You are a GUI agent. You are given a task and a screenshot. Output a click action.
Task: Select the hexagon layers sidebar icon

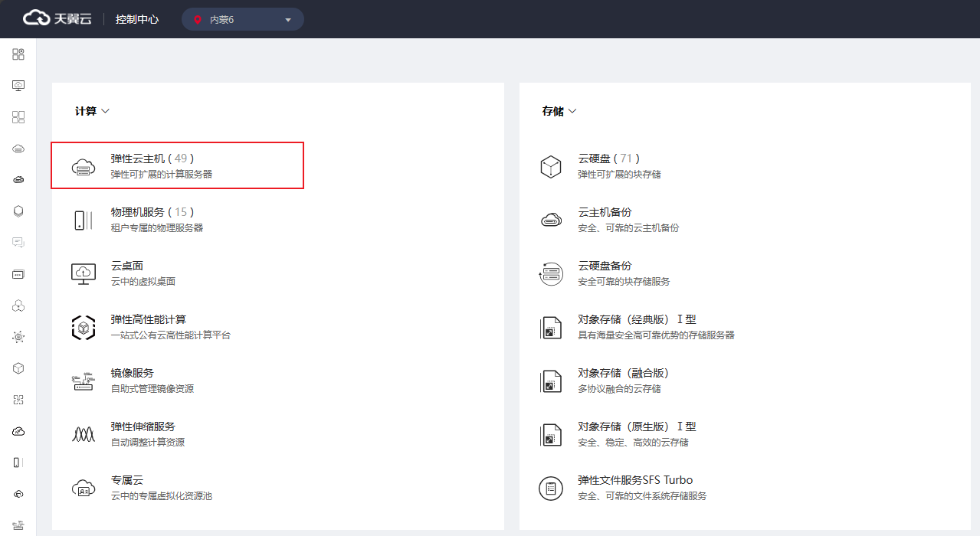pyautogui.click(x=18, y=211)
